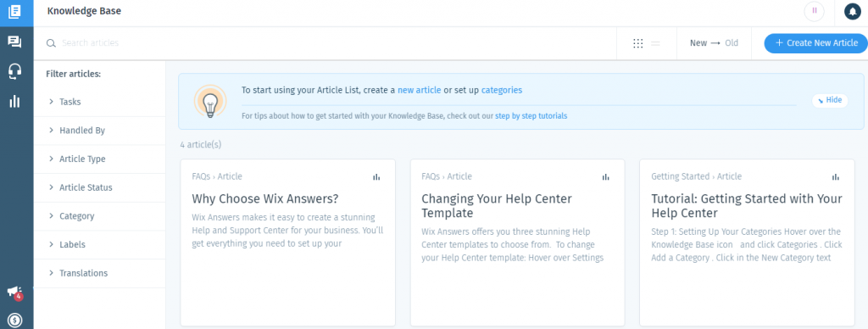Viewport: 868px width, 329px height.
Task: Open the step by step tutorials link
Action: [x=531, y=116]
